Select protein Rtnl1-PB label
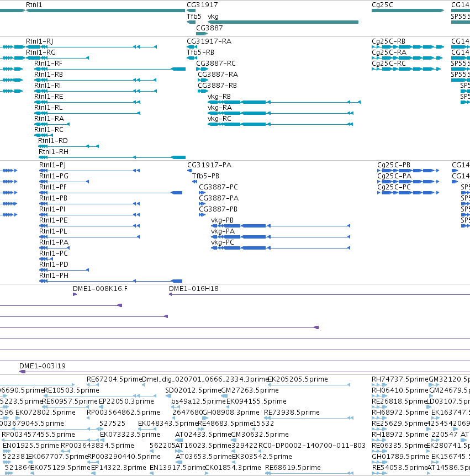The image size is (470, 476). [53, 198]
